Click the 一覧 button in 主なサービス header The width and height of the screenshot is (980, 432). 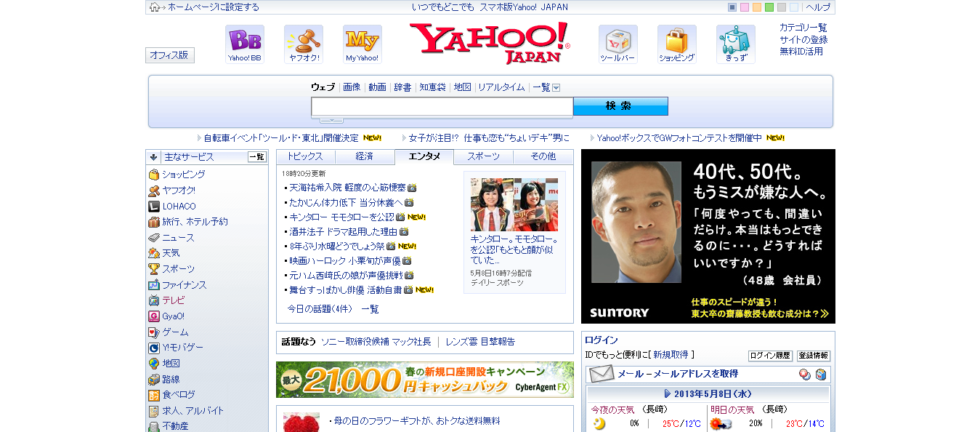coord(257,156)
